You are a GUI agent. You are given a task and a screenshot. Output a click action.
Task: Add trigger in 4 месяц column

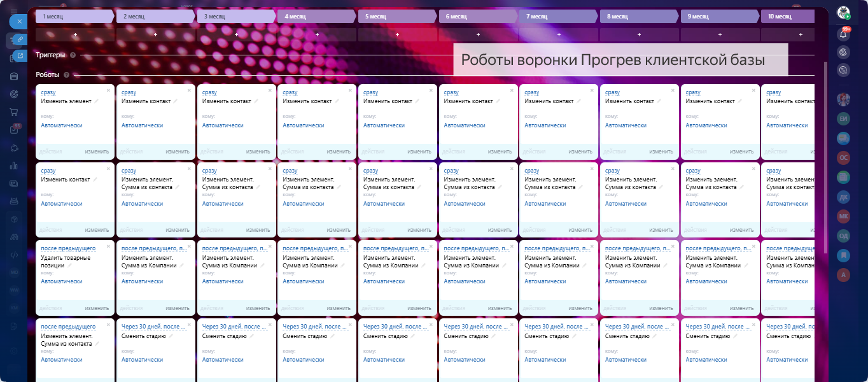point(317,35)
